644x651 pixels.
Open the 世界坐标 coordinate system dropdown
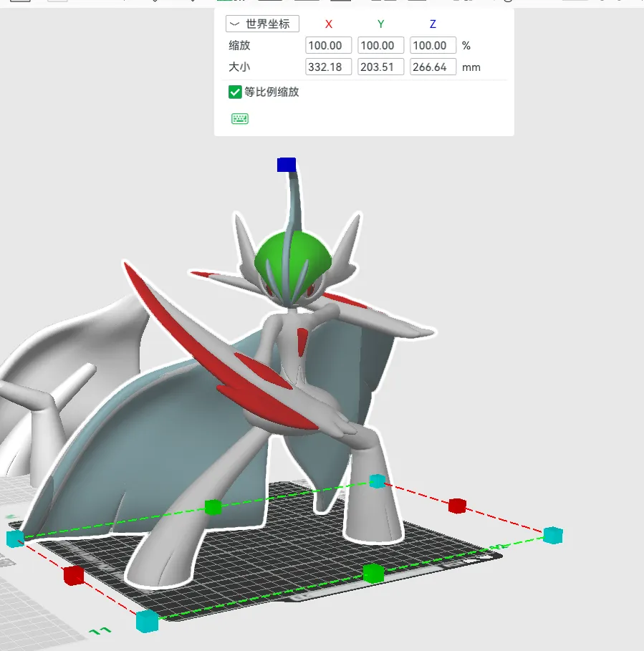pyautogui.click(x=262, y=24)
